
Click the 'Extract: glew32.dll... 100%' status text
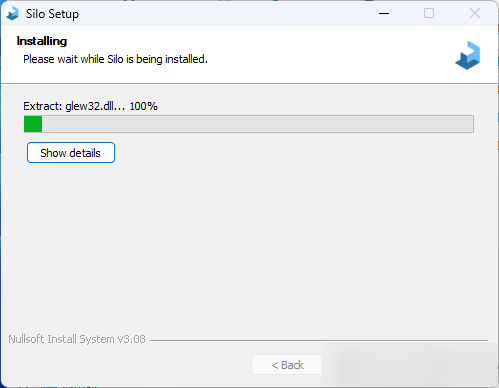click(x=90, y=106)
